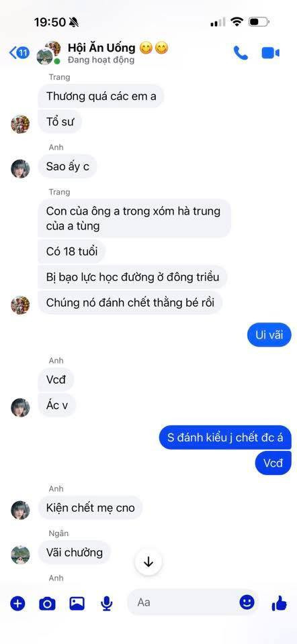Select the sent "Ui vãi" message bubble
This screenshot has height=644, width=297.
pyautogui.click(x=269, y=335)
